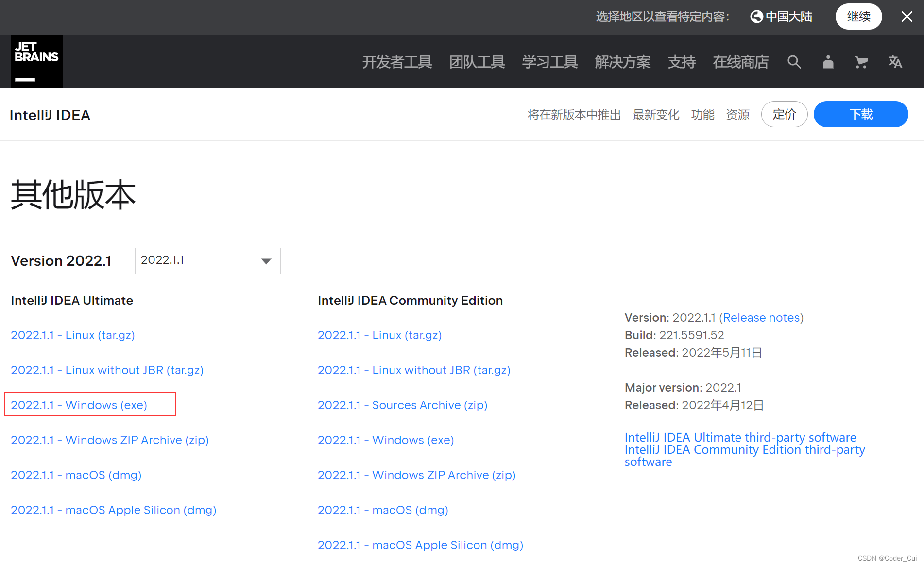Click the Major version: 2022.1 text
This screenshot has width=924, height=566.
683,388
